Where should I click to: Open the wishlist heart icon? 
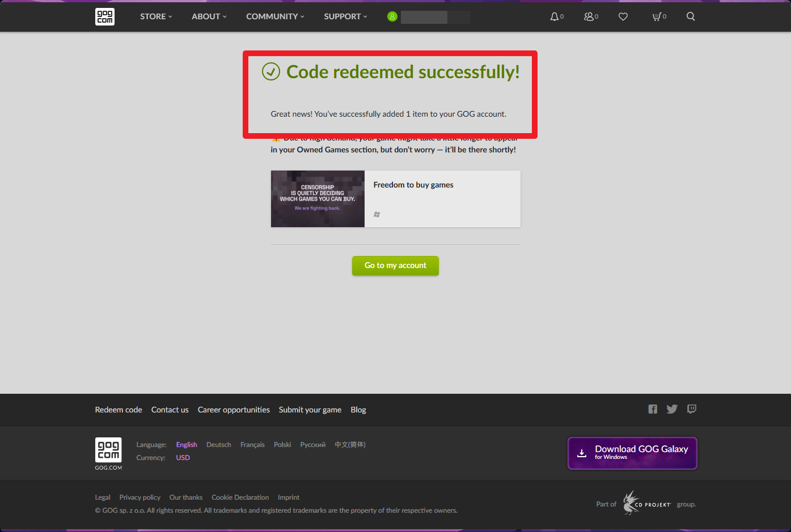pos(623,16)
